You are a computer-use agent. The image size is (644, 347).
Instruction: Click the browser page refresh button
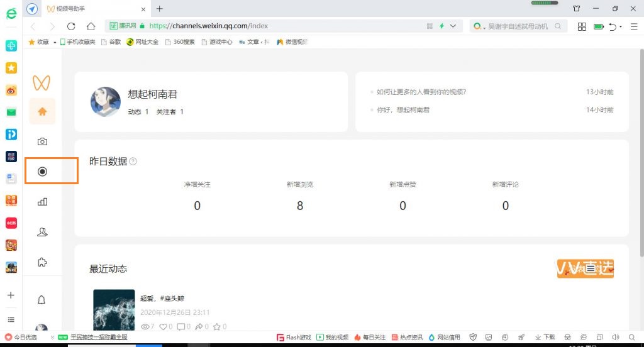(71, 26)
